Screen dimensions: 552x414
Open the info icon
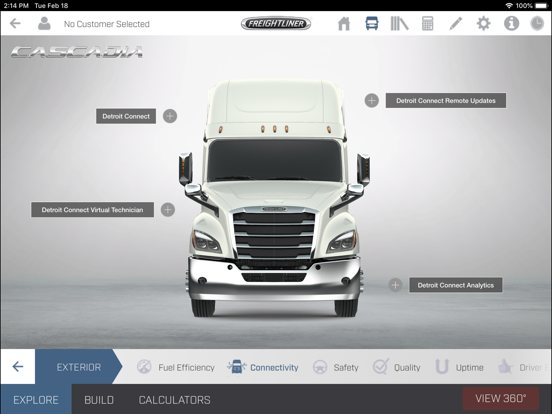pos(511,24)
